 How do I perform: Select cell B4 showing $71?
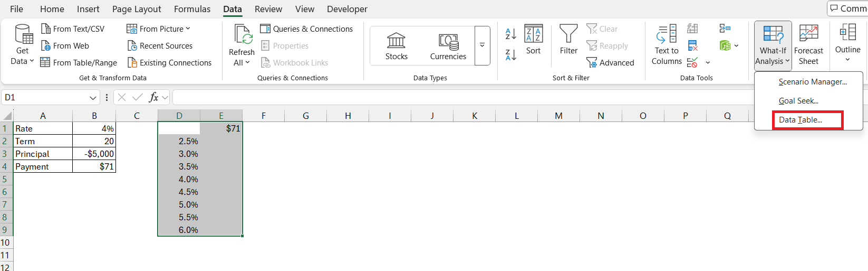94,166
